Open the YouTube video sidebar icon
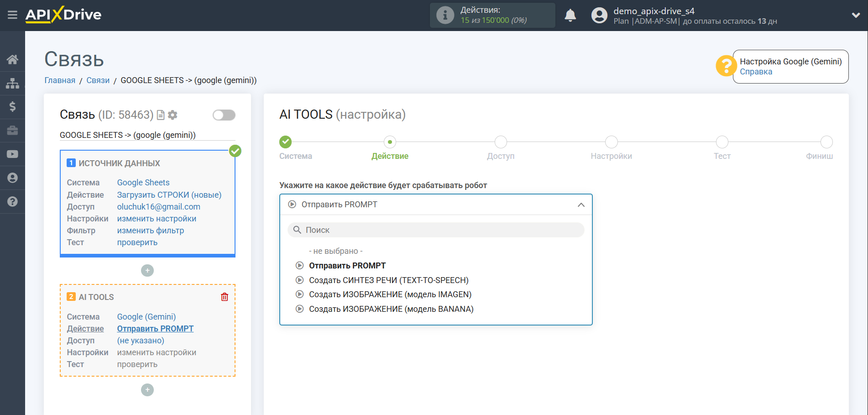 [12, 154]
